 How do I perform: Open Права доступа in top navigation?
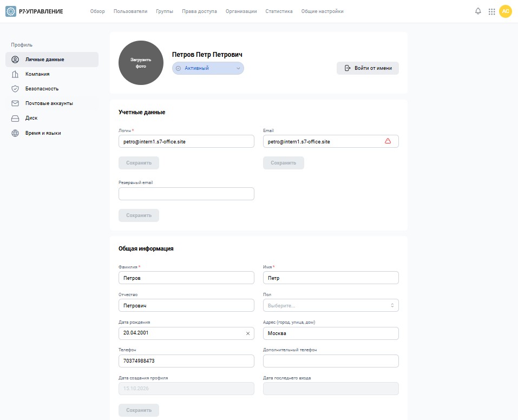(x=200, y=11)
